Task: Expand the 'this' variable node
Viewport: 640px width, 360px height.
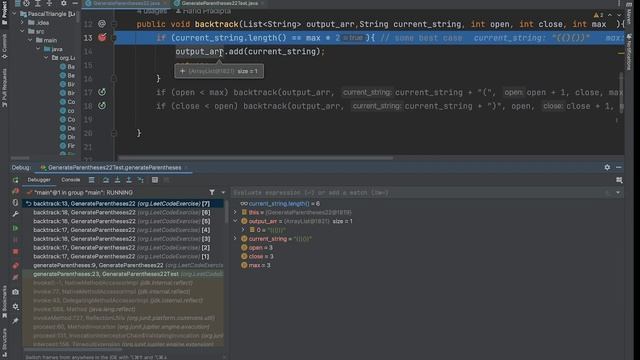Action: coord(235,212)
